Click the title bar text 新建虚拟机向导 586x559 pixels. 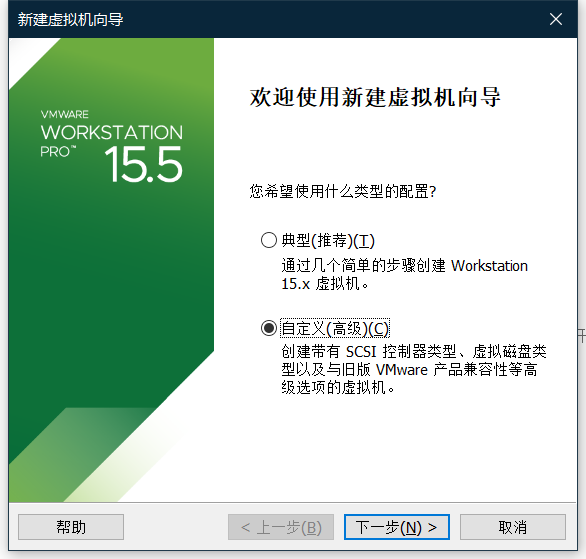70,19
